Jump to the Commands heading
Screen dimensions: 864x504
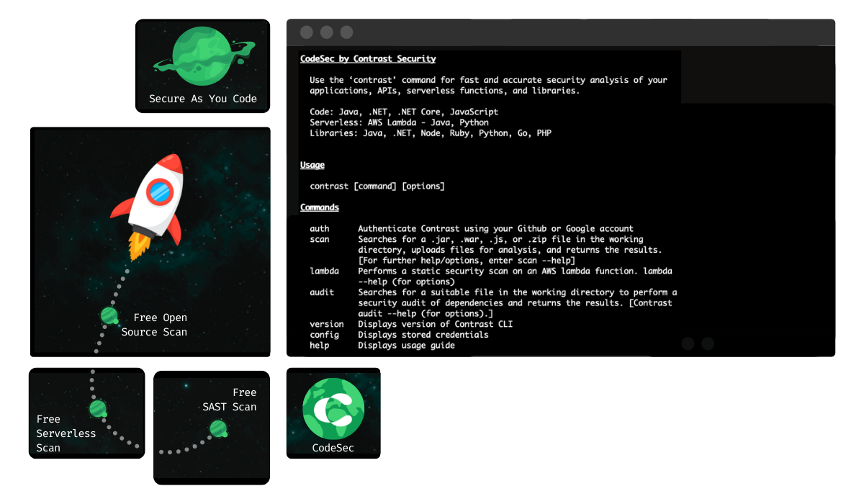[x=319, y=207]
